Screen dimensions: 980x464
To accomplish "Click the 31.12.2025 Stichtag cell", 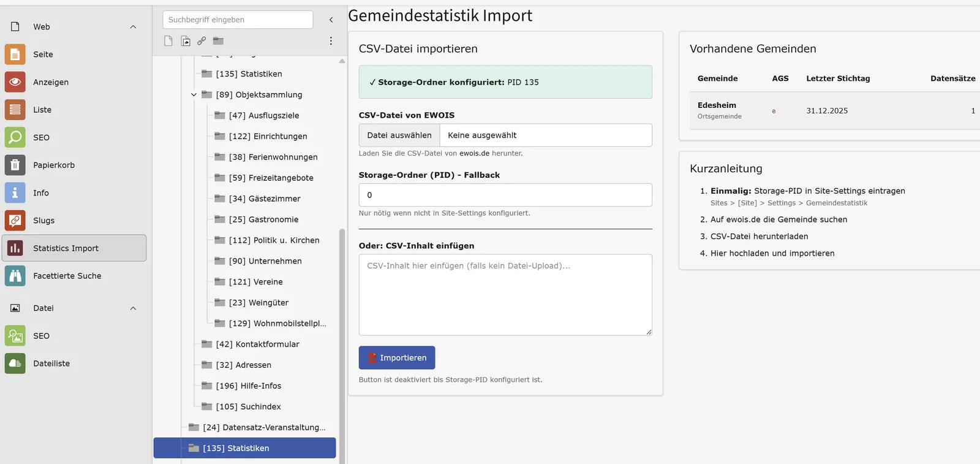I will click(x=827, y=111).
